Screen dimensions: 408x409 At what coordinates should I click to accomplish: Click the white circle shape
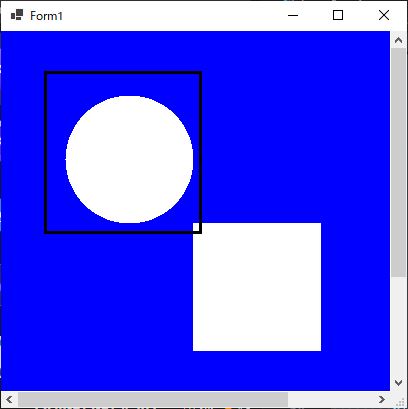[129, 159]
